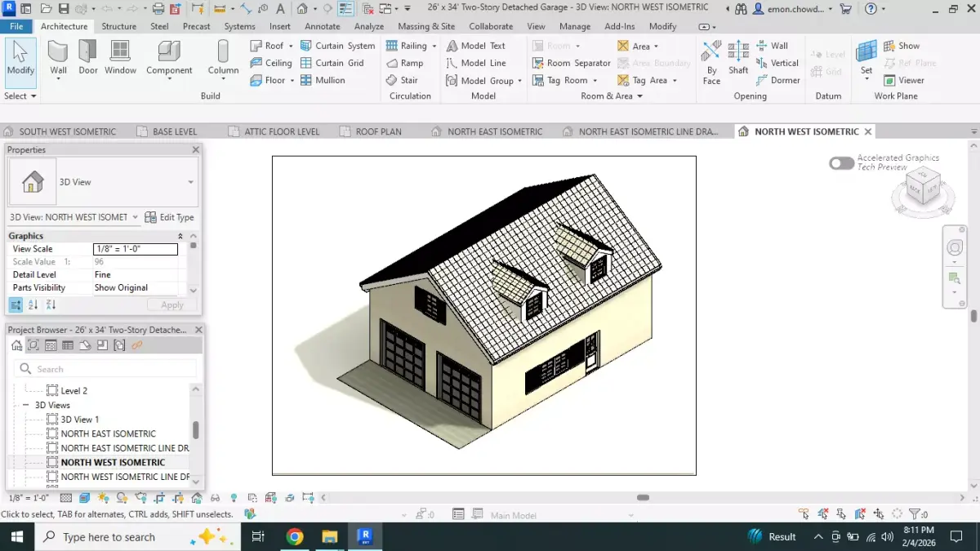Toggle Accelerated Graphics tech preview switch
This screenshot has height=551, width=980.
click(841, 163)
